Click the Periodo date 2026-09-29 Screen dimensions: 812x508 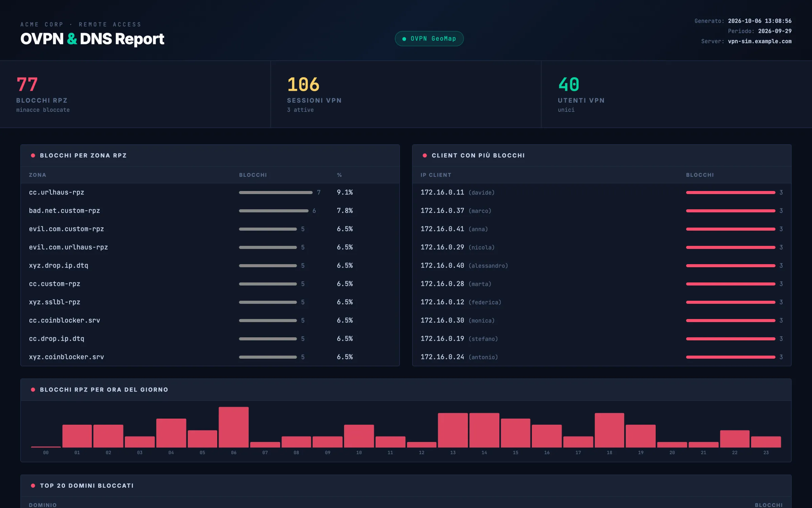coord(775,31)
